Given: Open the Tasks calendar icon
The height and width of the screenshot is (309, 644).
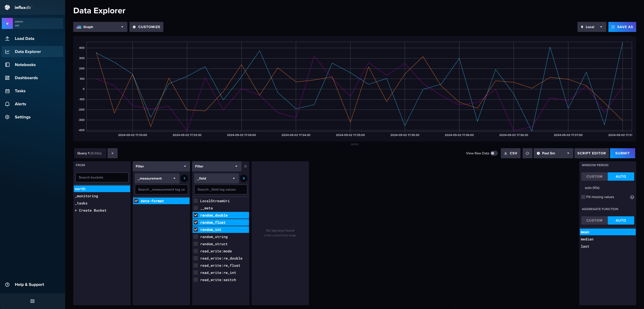Looking at the screenshot, I should [x=7, y=91].
